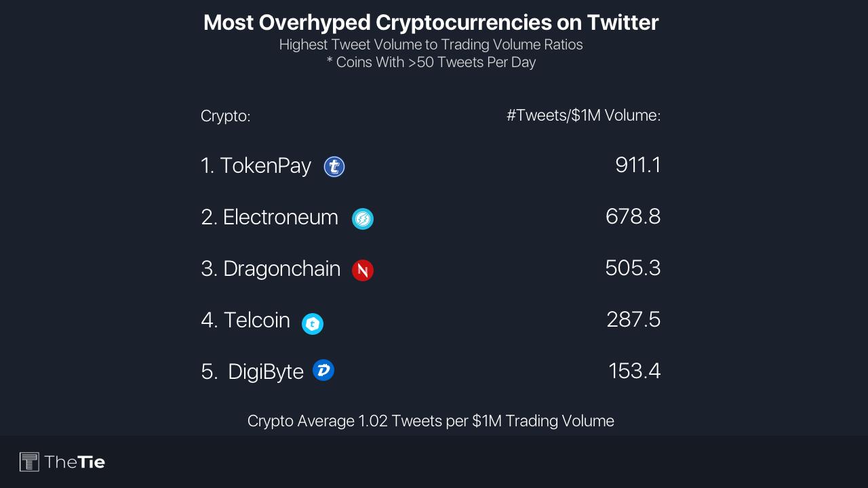Click the 287.5 ratio value
Screen dimensions: 868x488
pyautogui.click(x=634, y=320)
